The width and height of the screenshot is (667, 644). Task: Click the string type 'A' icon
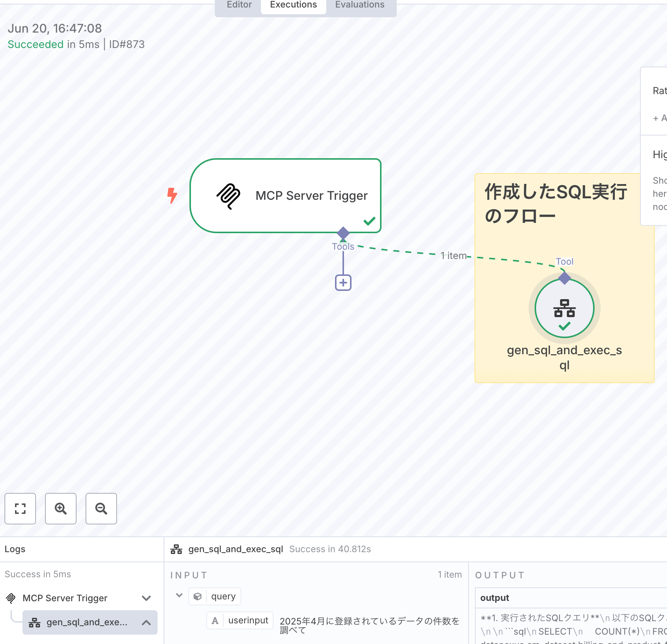tap(215, 621)
